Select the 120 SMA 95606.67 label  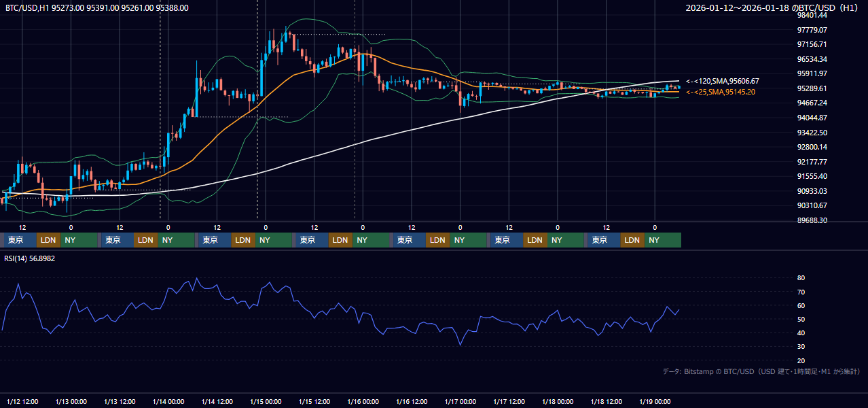coord(723,81)
